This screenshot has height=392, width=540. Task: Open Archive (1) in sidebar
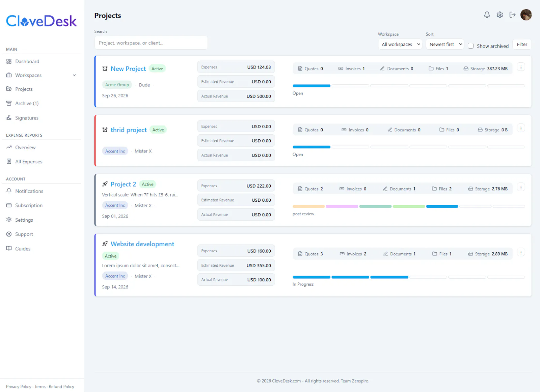[27, 103]
